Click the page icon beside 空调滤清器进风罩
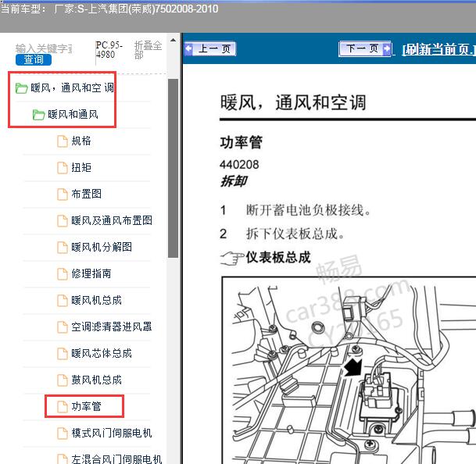This screenshot has width=476, height=464. (63, 327)
